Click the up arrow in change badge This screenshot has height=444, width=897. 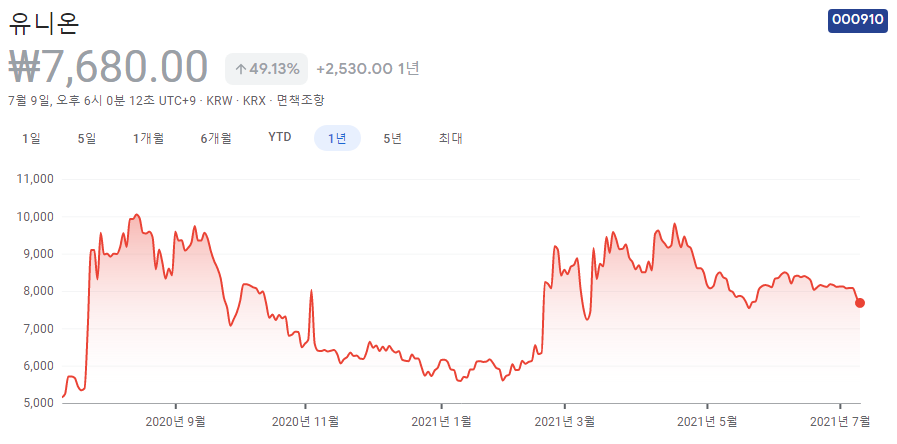(241, 70)
